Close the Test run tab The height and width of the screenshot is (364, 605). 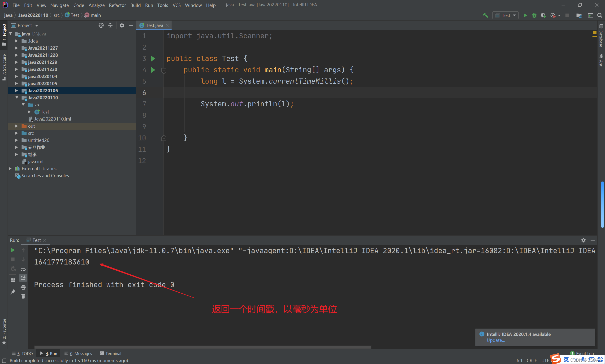pyautogui.click(x=45, y=240)
